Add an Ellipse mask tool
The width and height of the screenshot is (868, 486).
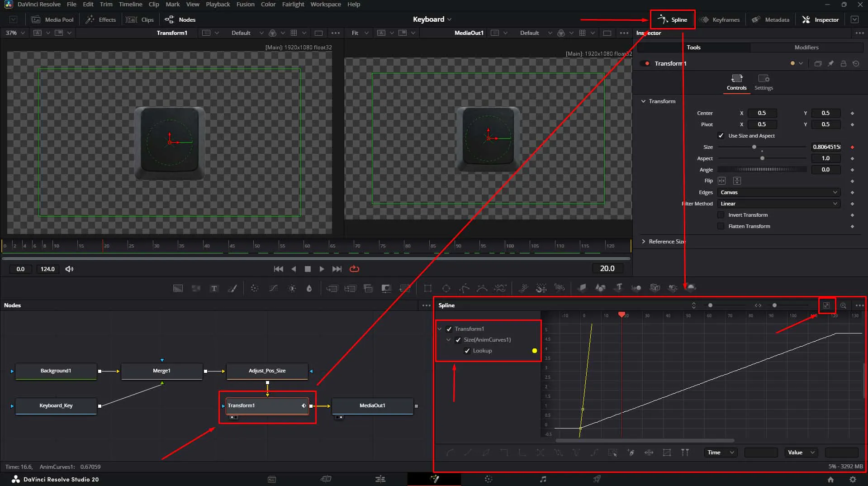[446, 288]
